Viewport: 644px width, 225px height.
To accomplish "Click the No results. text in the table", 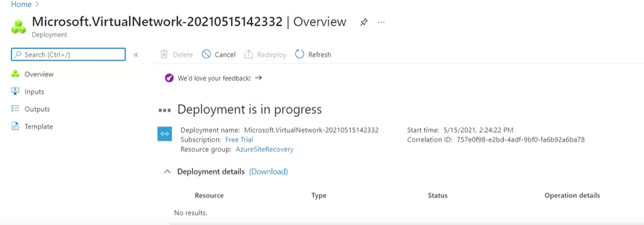I will click(x=191, y=213).
